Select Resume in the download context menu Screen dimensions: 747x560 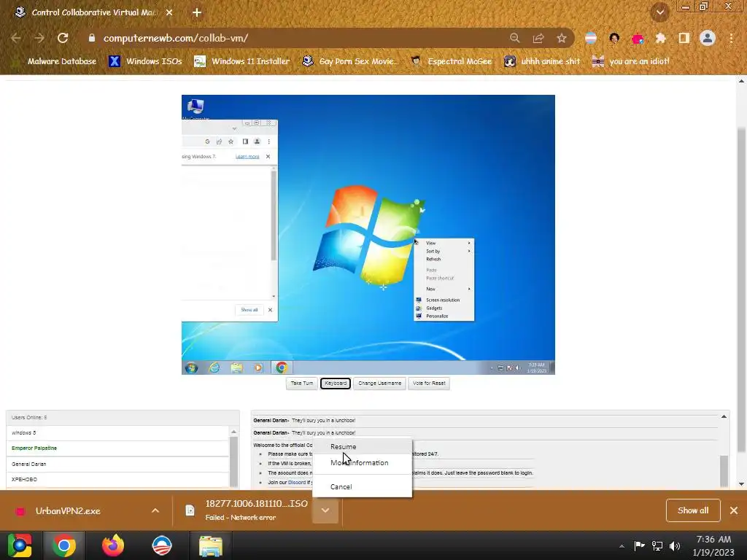[362, 447]
